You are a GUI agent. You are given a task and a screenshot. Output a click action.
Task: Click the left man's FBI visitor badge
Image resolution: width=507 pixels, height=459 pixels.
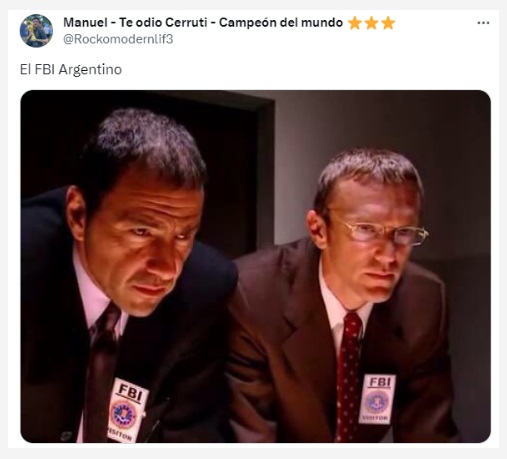(x=127, y=411)
